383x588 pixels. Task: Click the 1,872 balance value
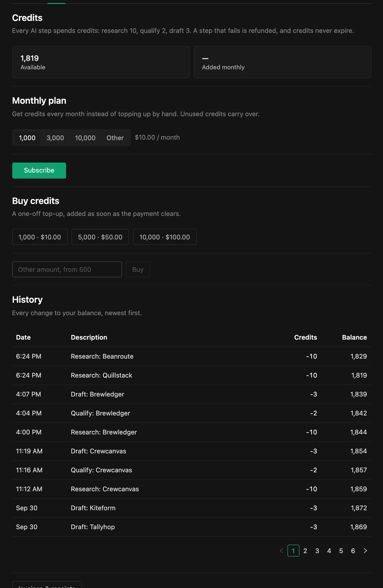[x=359, y=508]
